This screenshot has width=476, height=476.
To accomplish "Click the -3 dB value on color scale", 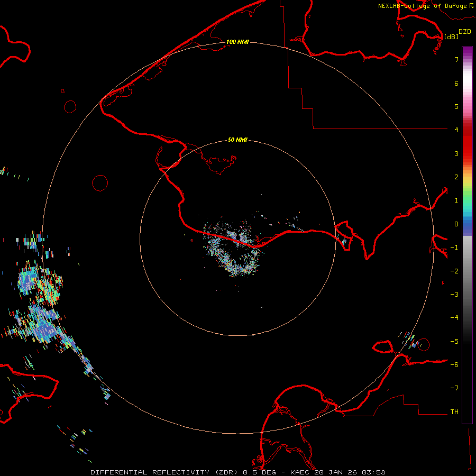I will pyautogui.click(x=454, y=294).
